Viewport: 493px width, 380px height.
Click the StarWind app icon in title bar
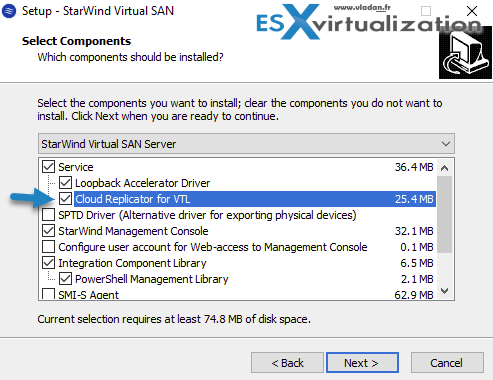point(9,11)
